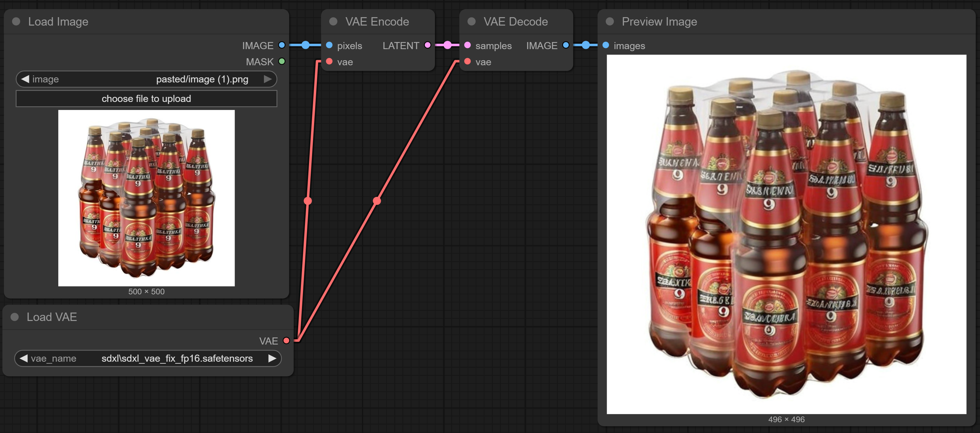Select the Preview Image node title

click(659, 22)
